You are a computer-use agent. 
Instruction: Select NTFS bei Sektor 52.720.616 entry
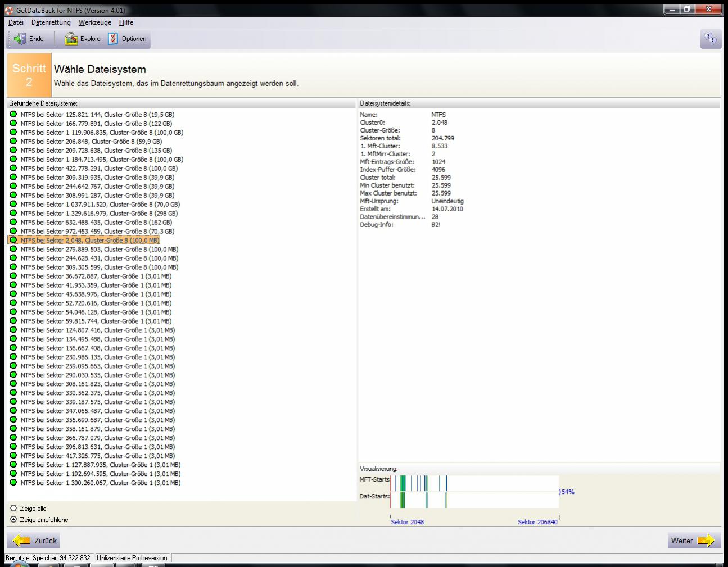pyautogui.click(x=96, y=303)
